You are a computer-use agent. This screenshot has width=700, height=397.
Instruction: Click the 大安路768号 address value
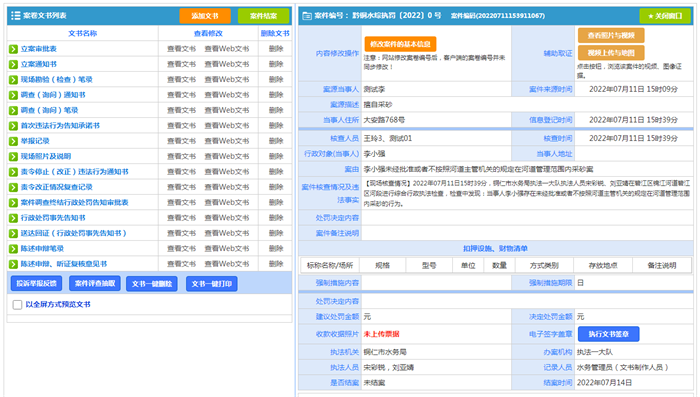[x=384, y=120]
